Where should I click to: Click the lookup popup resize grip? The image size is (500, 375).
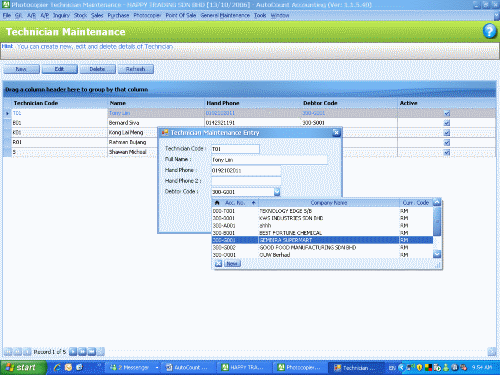tap(438, 265)
